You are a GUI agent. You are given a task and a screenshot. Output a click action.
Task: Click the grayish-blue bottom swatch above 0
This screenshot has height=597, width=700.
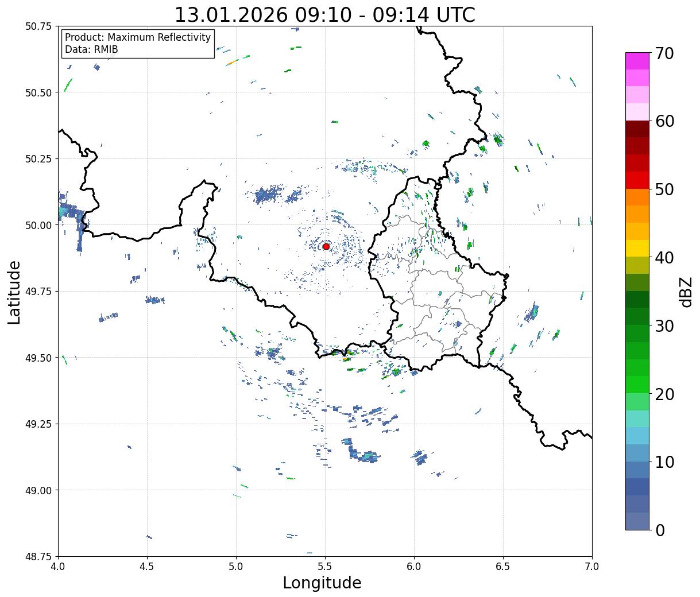(637, 521)
